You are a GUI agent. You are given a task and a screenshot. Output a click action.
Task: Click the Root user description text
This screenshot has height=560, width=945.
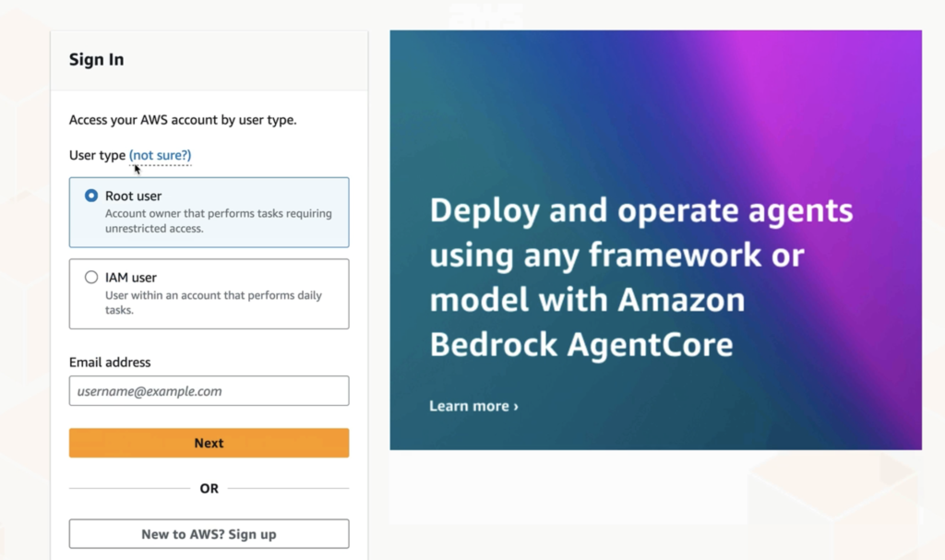218,221
